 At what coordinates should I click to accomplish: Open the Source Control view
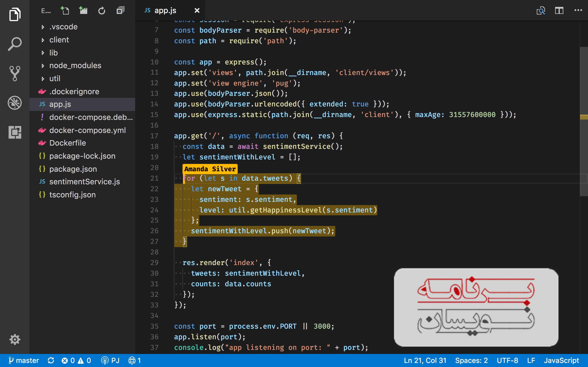14,73
